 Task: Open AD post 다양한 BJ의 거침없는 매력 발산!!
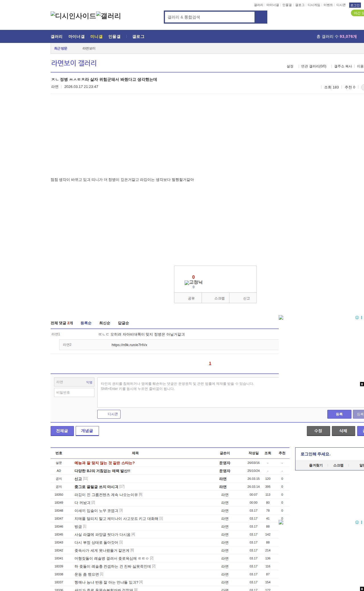coord(102,471)
